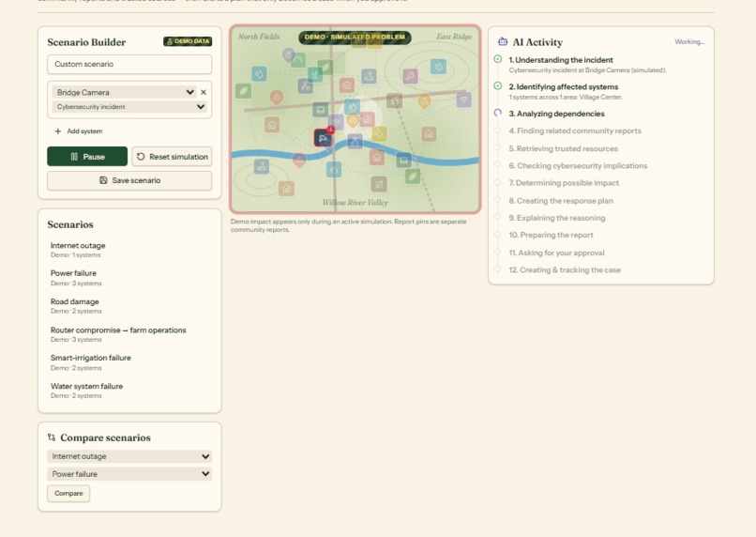
Task: Click the highlighted Bridge Camera marker with red badge
Action: click(323, 138)
